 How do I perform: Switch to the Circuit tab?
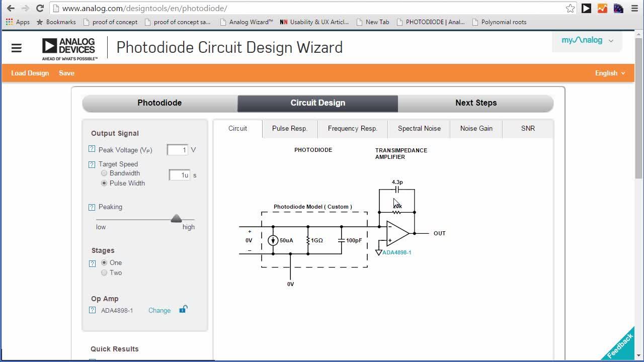pyautogui.click(x=237, y=128)
